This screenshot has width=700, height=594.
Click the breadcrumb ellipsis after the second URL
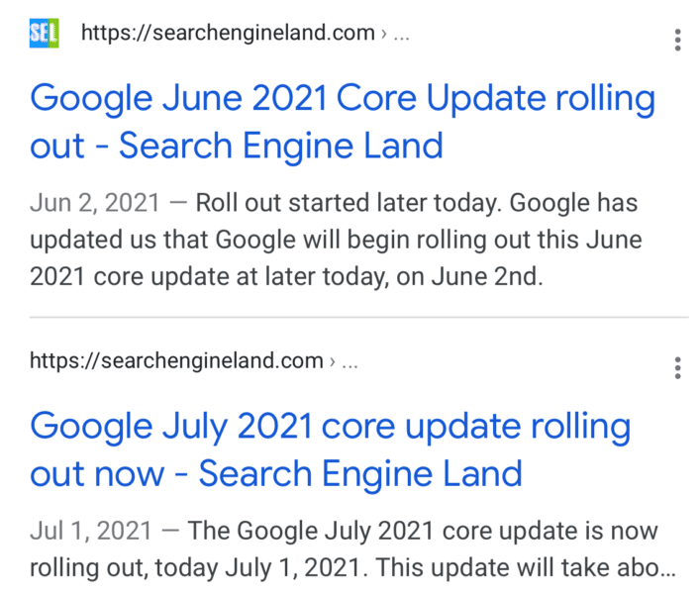pyautogui.click(x=350, y=365)
